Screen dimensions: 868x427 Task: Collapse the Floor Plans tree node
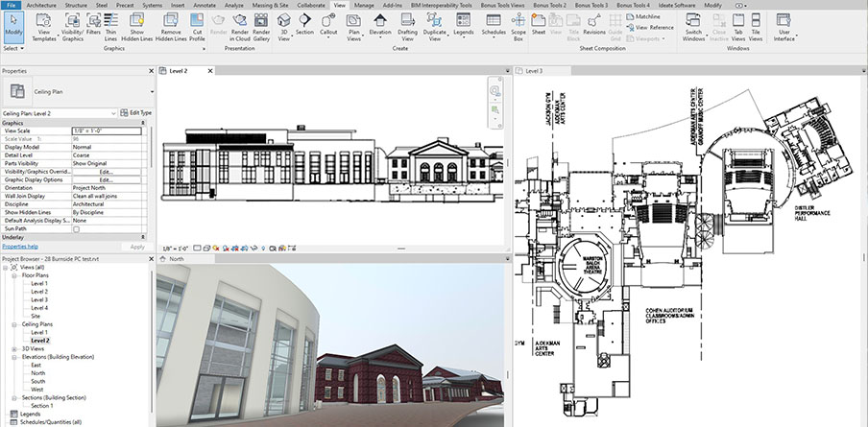coord(15,275)
